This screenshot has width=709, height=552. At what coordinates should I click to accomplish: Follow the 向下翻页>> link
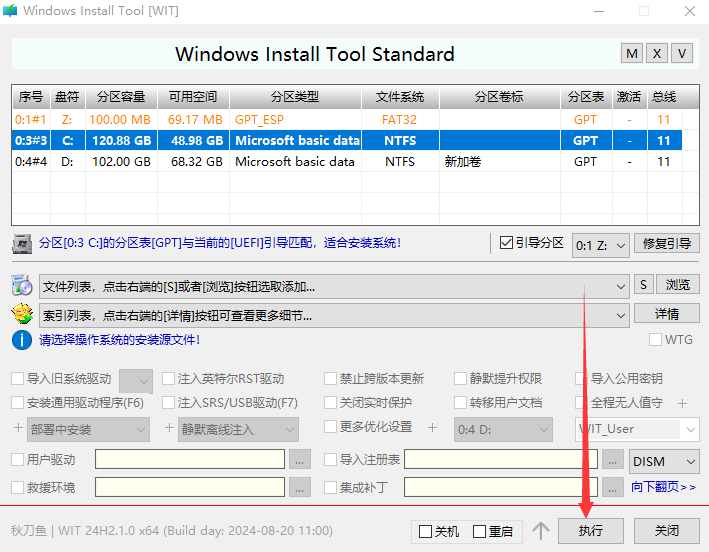pyautogui.click(x=663, y=487)
